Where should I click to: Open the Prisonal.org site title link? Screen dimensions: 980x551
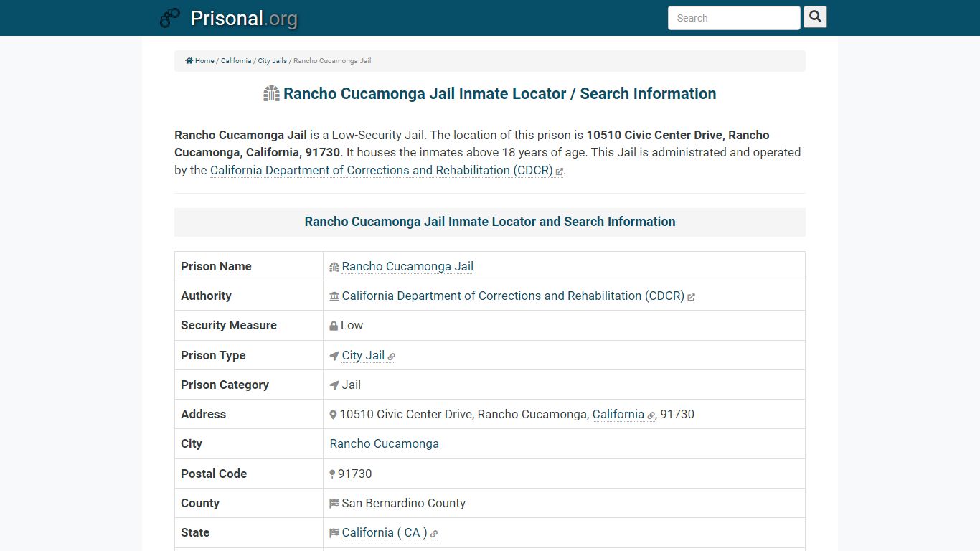click(x=244, y=18)
